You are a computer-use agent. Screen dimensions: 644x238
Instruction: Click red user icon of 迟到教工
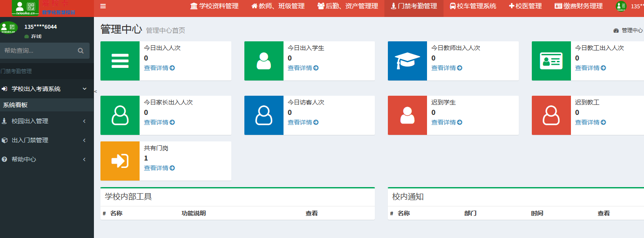tap(551, 115)
